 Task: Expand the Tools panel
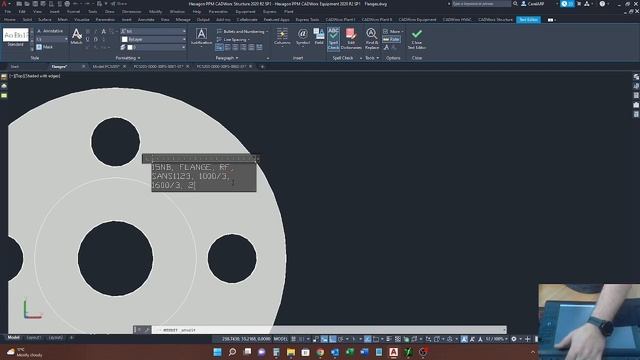(372, 58)
